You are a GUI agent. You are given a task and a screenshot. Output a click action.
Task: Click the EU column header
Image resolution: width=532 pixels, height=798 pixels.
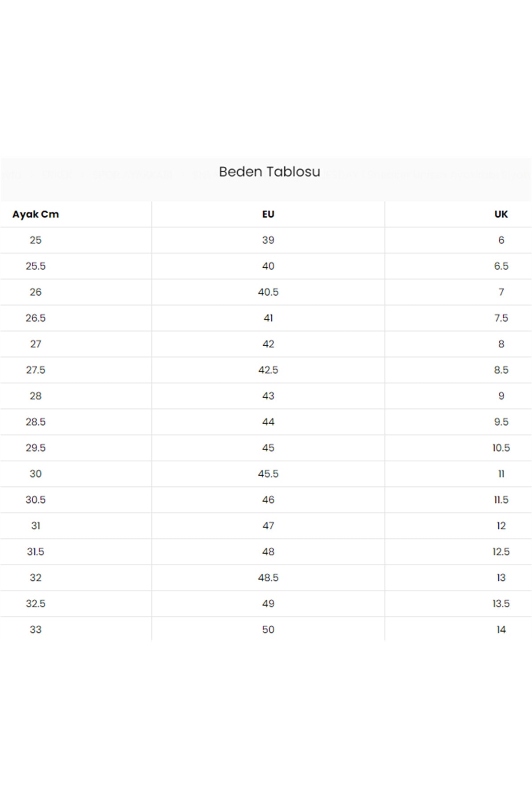point(268,214)
